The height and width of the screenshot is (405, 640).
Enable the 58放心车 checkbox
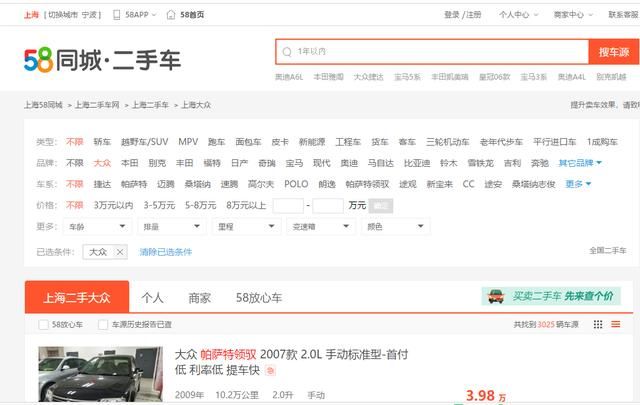pos(43,325)
